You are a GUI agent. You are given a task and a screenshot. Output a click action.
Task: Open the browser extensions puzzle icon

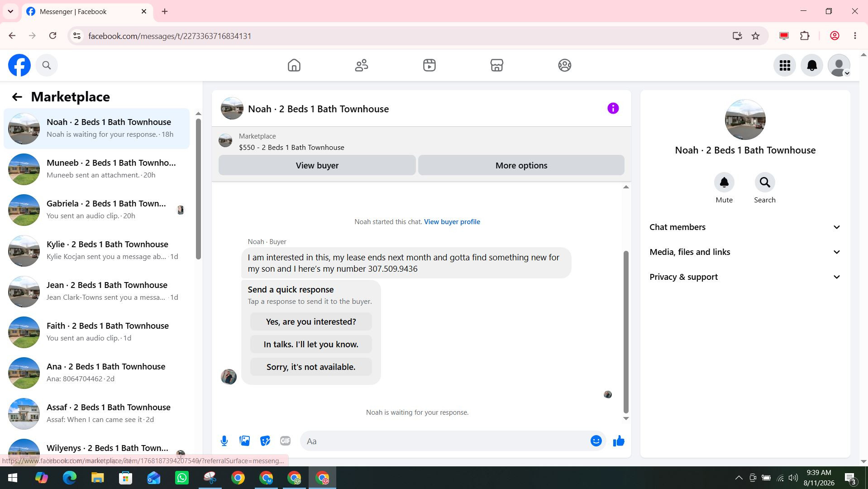[x=805, y=36]
